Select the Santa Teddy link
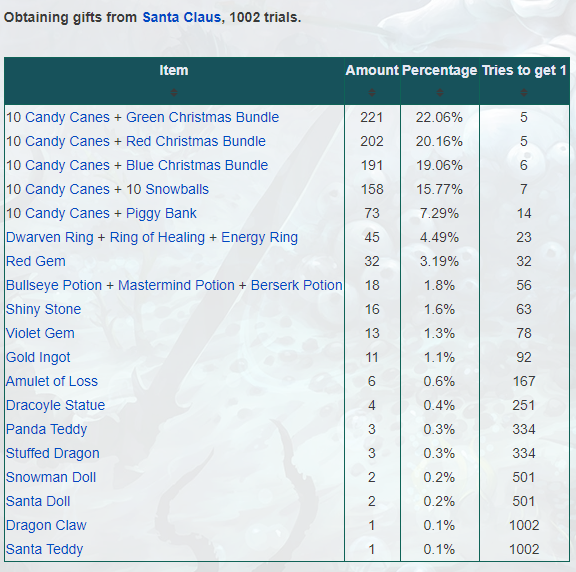576x572 pixels. pyautogui.click(x=44, y=549)
